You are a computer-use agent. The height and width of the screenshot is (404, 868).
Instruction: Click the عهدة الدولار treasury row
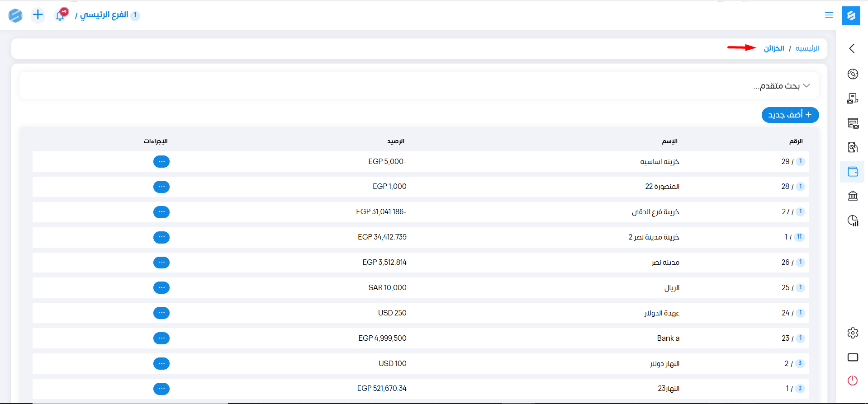tap(662, 313)
